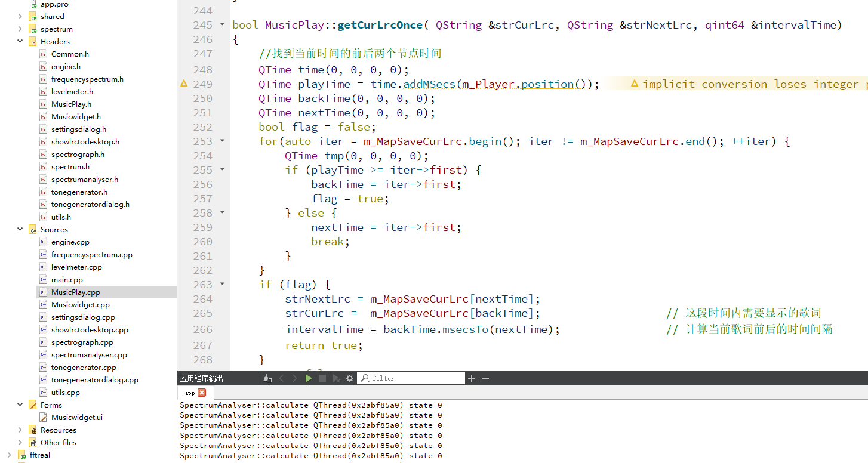
Task: Select tonegenerator.cpp file
Action: point(84,367)
